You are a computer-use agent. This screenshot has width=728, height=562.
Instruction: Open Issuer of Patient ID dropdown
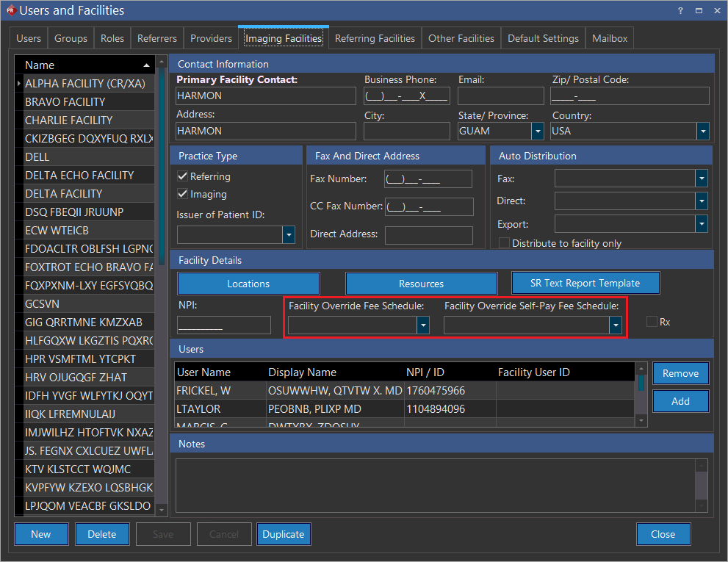289,234
